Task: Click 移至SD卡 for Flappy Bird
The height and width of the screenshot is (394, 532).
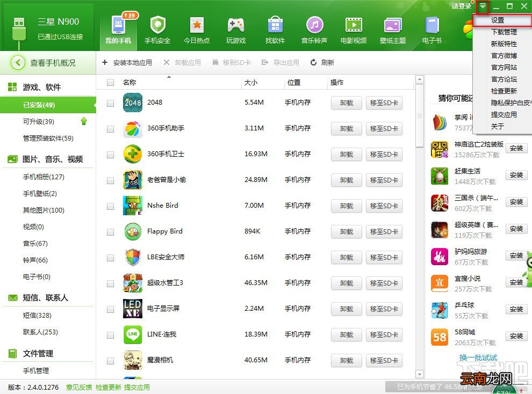Action: 384,232
